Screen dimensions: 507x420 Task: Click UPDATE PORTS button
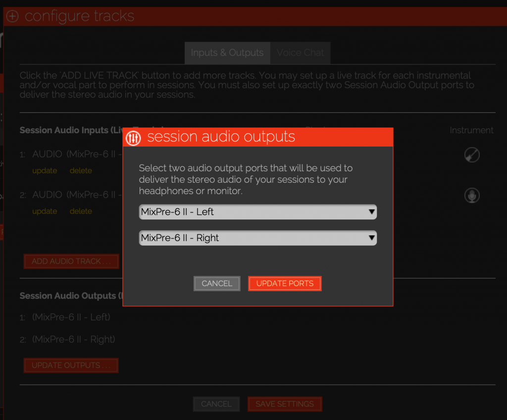(x=285, y=283)
